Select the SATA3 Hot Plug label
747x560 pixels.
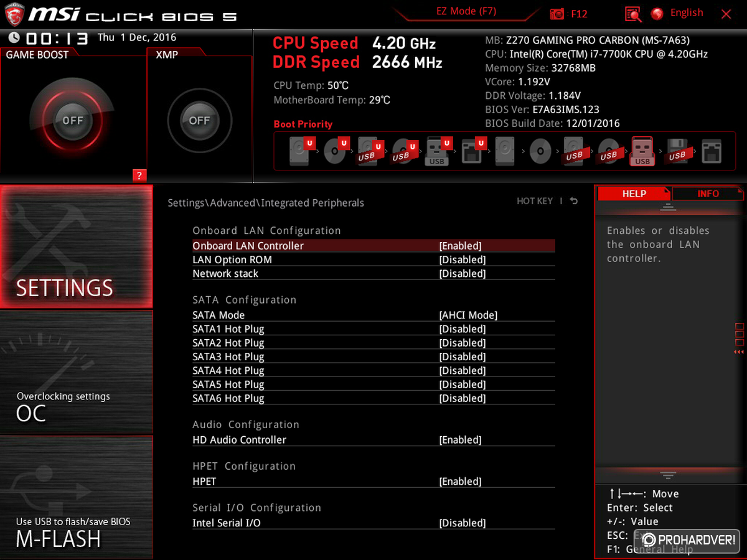(228, 357)
